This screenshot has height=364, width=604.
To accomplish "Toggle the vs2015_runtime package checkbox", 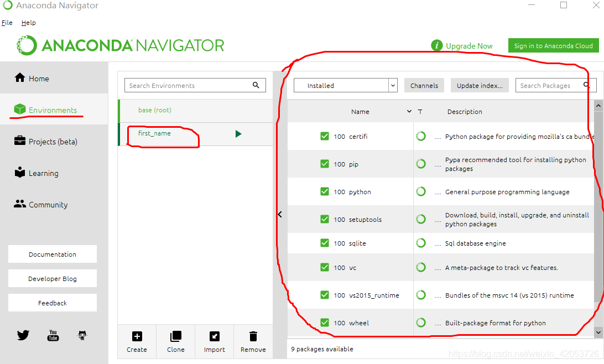I will coord(325,295).
